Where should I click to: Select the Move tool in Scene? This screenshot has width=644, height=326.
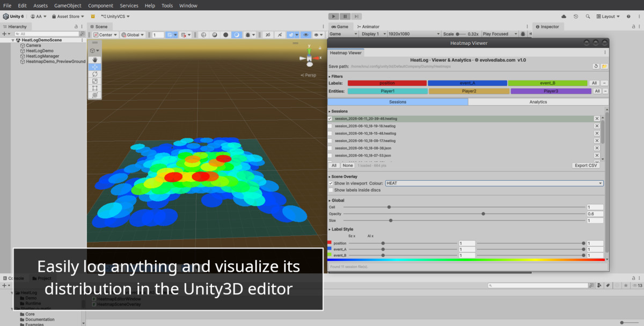(x=94, y=67)
